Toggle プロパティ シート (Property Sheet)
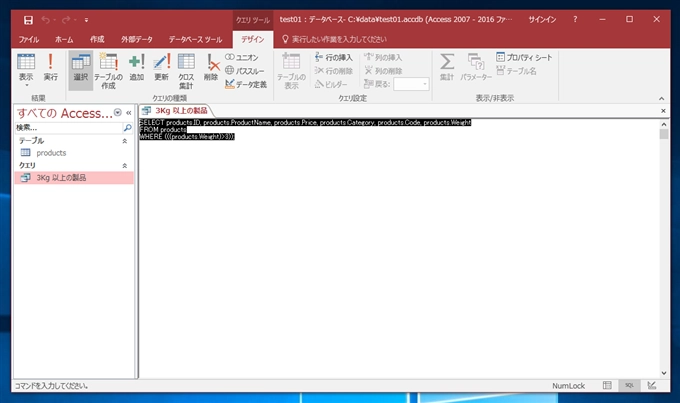 (x=524, y=57)
